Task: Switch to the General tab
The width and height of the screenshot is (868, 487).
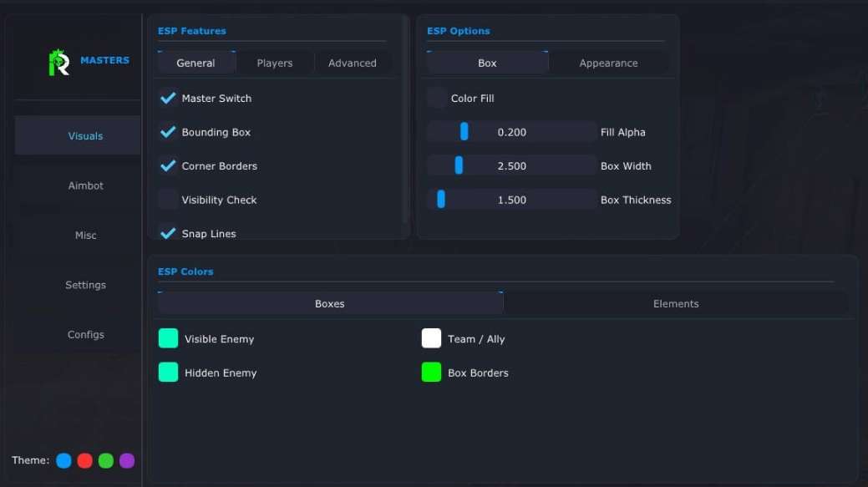Action: coord(196,63)
